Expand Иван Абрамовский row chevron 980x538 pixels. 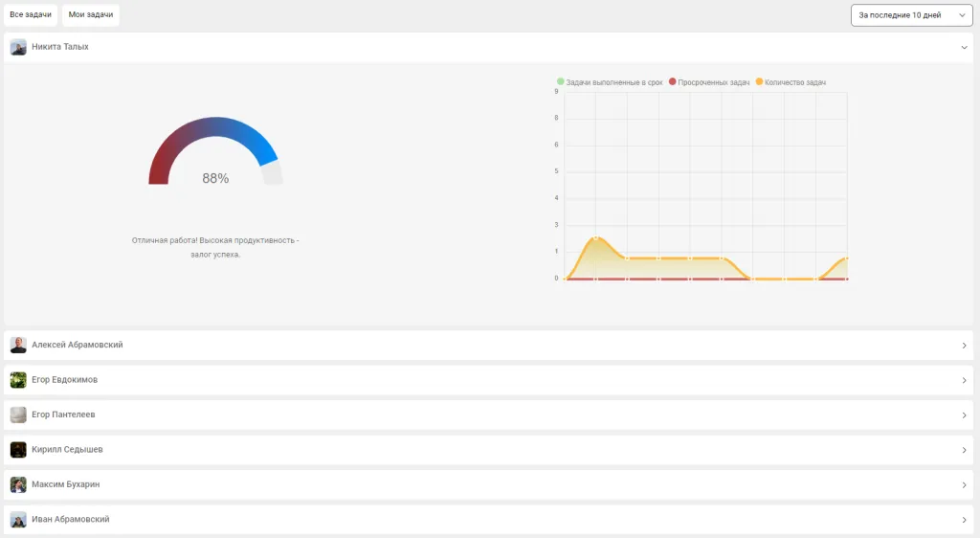tap(964, 520)
